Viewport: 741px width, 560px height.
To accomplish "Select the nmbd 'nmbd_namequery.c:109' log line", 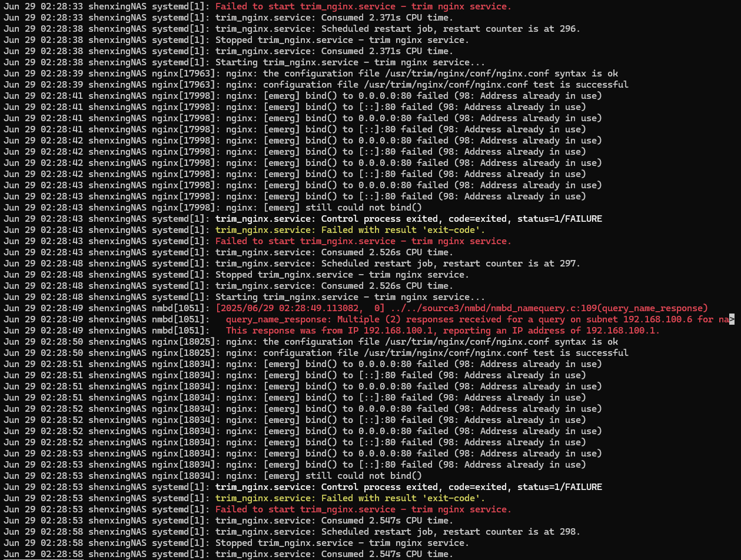I will click(x=355, y=308).
